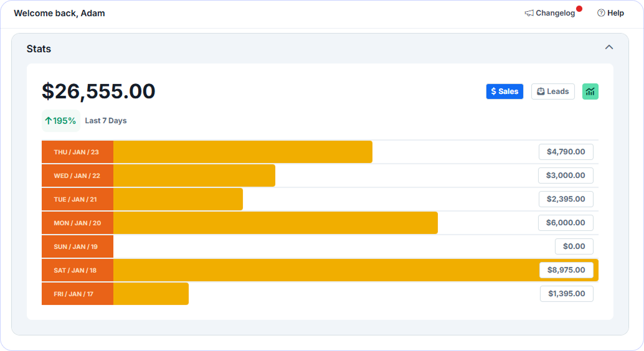This screenshot has width=644, height=351.
Task: Click the $6,000.00 value badge
Action: point(566,223)
